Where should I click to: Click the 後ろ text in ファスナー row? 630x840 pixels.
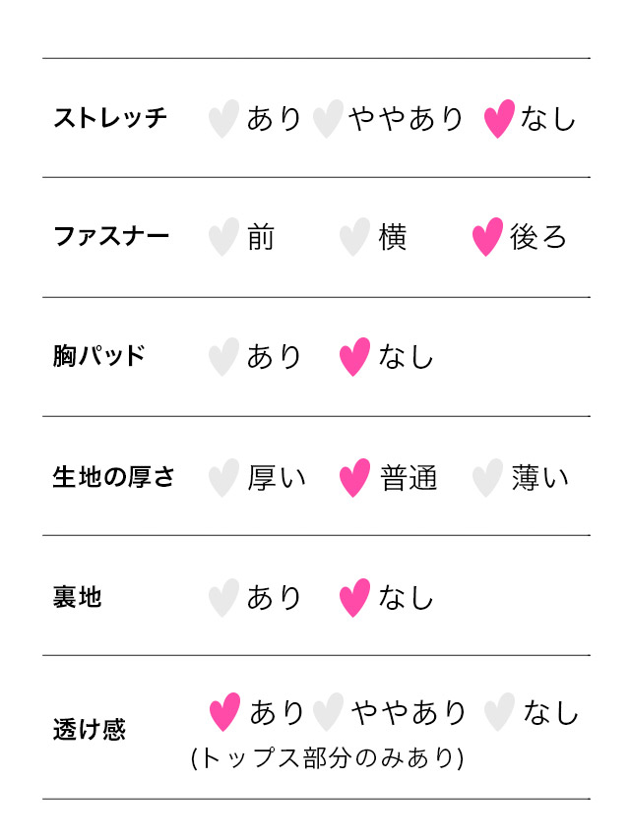[538, 237]
